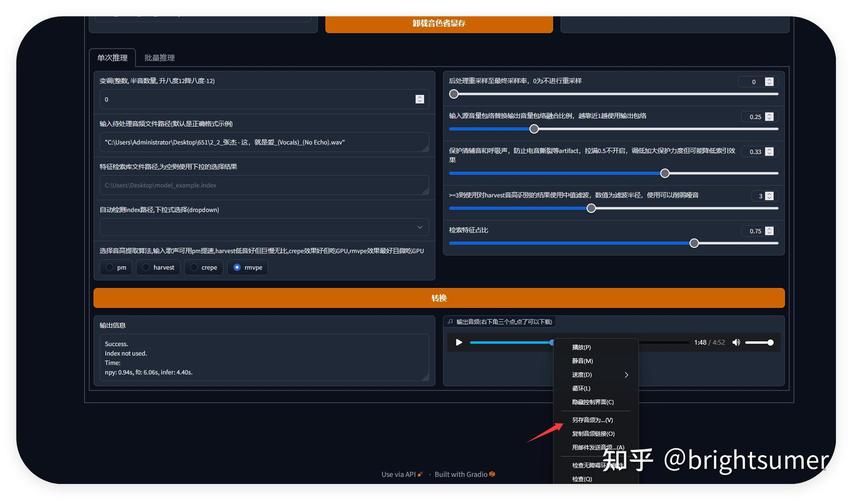Viewport: 852px width, 500px height.
Task: Select the harvest pitch algorithm
Action: point(146,268)
